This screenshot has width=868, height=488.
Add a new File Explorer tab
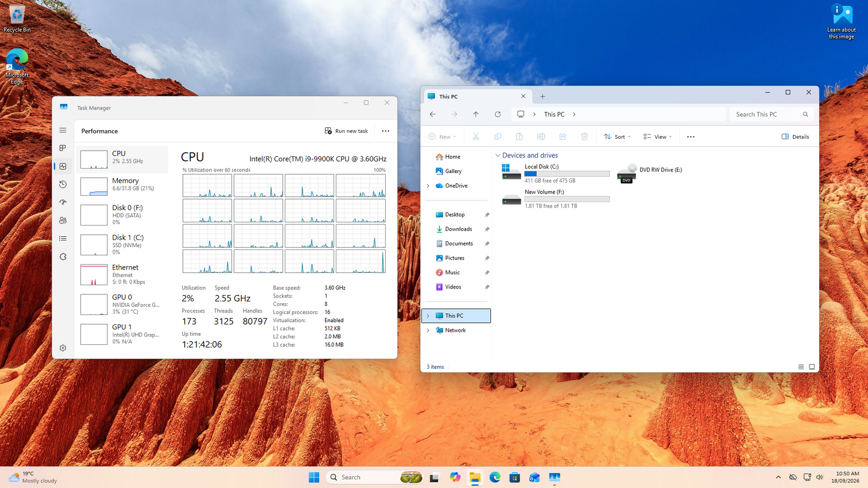point(542,97)
